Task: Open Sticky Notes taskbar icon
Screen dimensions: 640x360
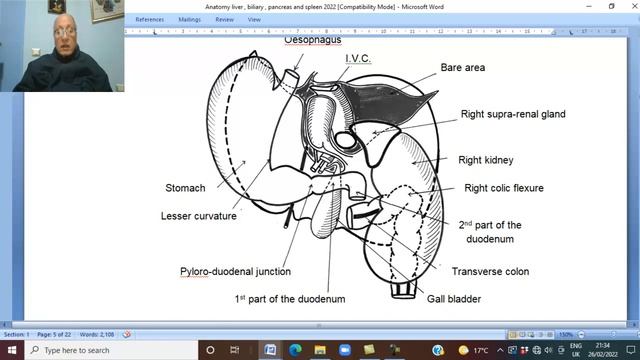Action: coord(369,350)
